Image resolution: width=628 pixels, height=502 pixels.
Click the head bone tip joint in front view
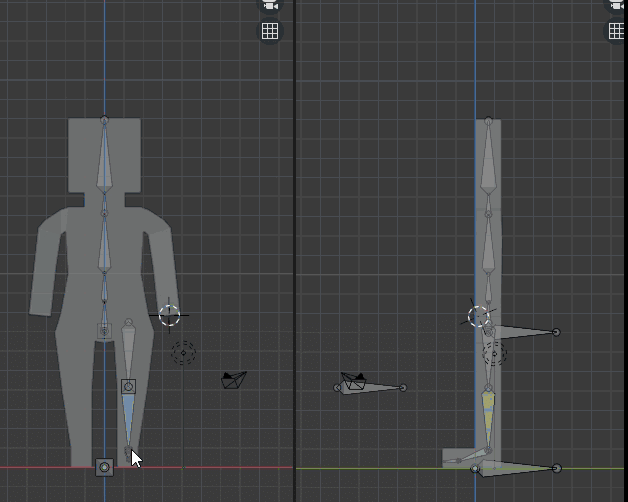point(105,119)
